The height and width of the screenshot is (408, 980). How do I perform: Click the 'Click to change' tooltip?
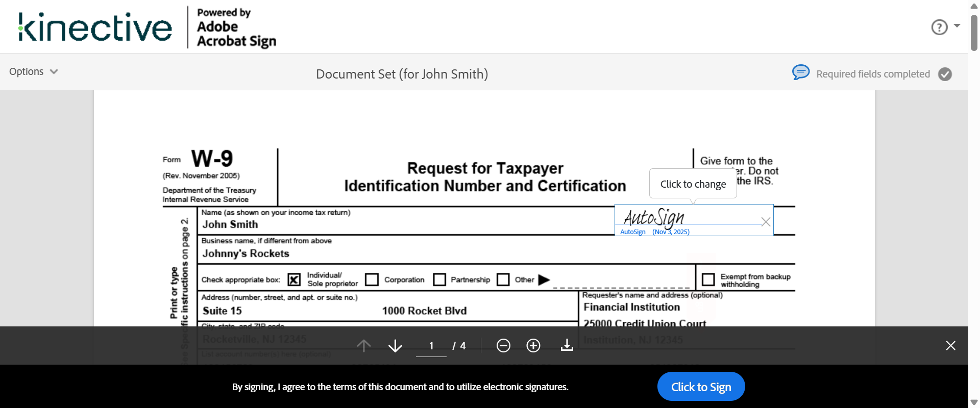click(x=693, y=184)
